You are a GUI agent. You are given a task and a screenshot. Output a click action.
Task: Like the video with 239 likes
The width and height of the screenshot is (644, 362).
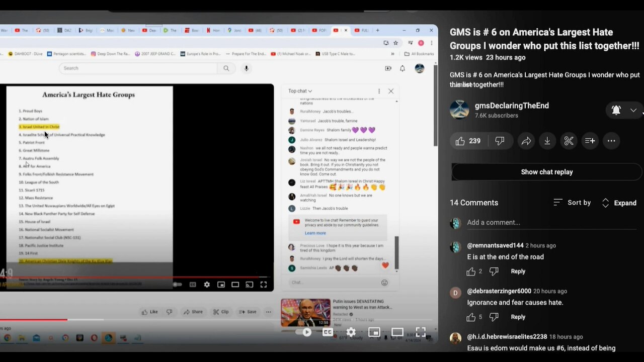(468, 141)
